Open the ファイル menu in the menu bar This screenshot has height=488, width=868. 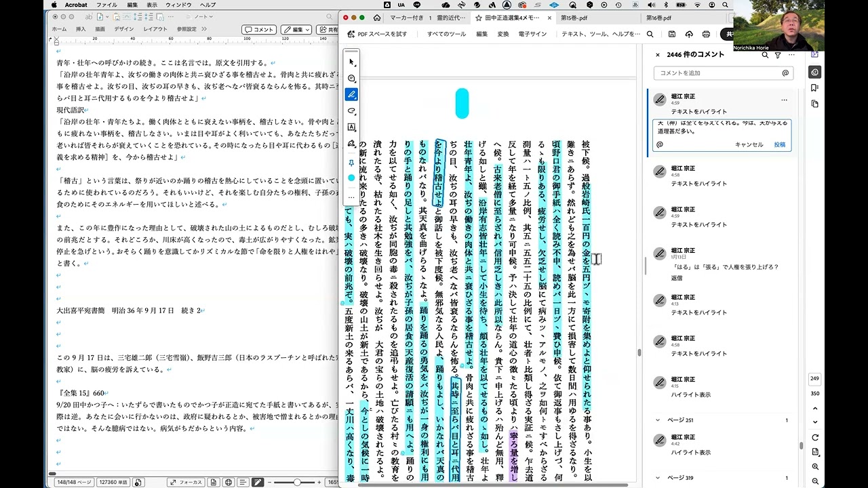106,5
